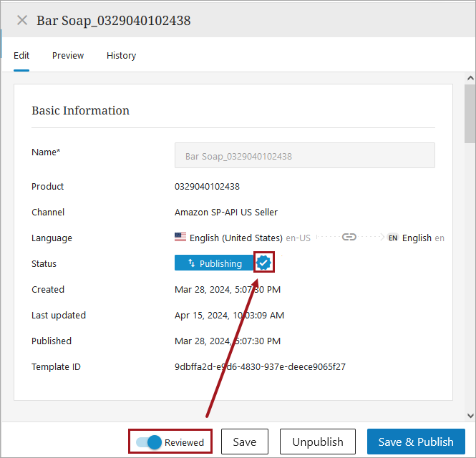
Task: Click the arrows icon inside Publishing badge
Action: click(x=191, y=263)
